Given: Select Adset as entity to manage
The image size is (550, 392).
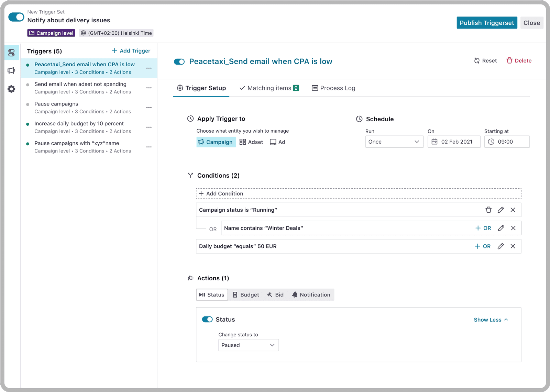Looking at the screenshot, I should pyautogui.click(x=251, y=142).
